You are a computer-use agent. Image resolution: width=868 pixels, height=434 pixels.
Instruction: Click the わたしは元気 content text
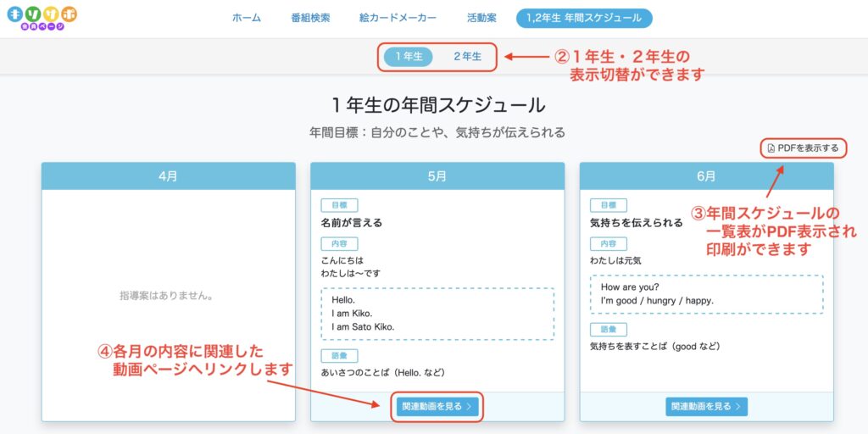click(x=615, y=260)
